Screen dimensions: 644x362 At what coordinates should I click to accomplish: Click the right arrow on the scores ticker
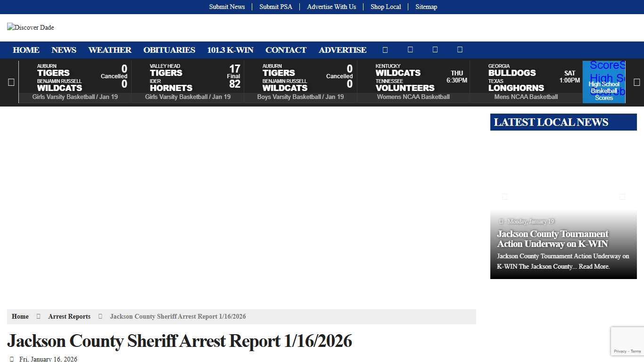(637, 82)
